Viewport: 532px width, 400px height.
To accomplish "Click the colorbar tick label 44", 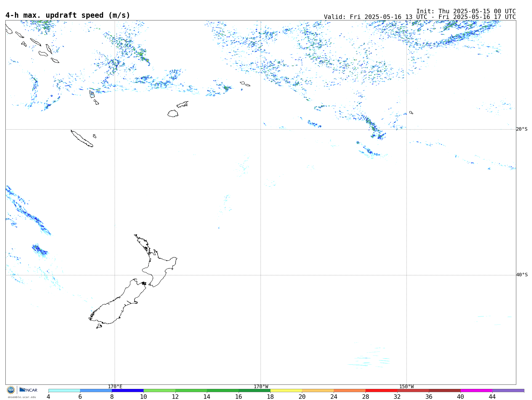I will coord(492,397).
